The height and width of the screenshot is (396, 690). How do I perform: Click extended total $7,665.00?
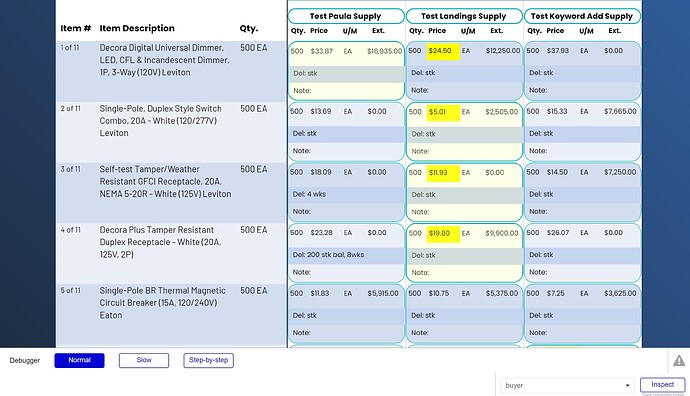point(620,111)
